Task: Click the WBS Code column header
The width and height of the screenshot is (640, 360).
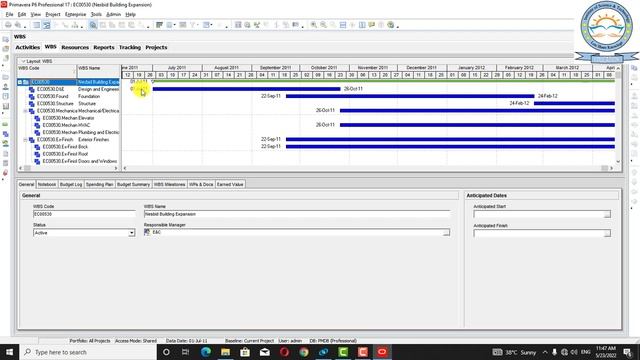Action: coord(47,71)
